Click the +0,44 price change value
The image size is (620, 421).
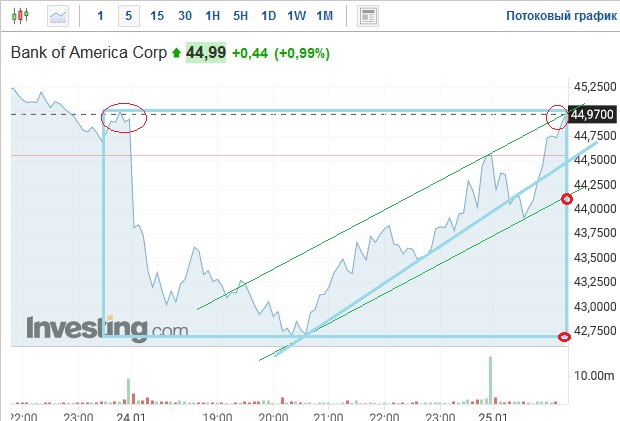click(x=250, y=53)
